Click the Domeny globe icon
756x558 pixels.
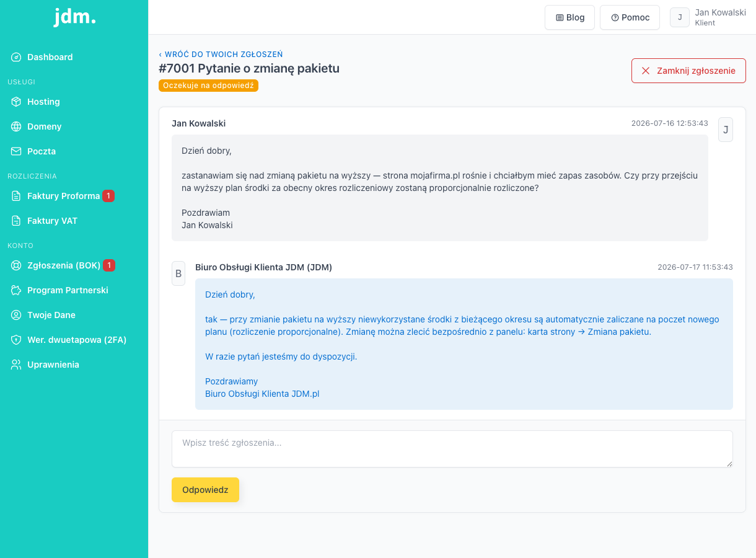(16, 126)
